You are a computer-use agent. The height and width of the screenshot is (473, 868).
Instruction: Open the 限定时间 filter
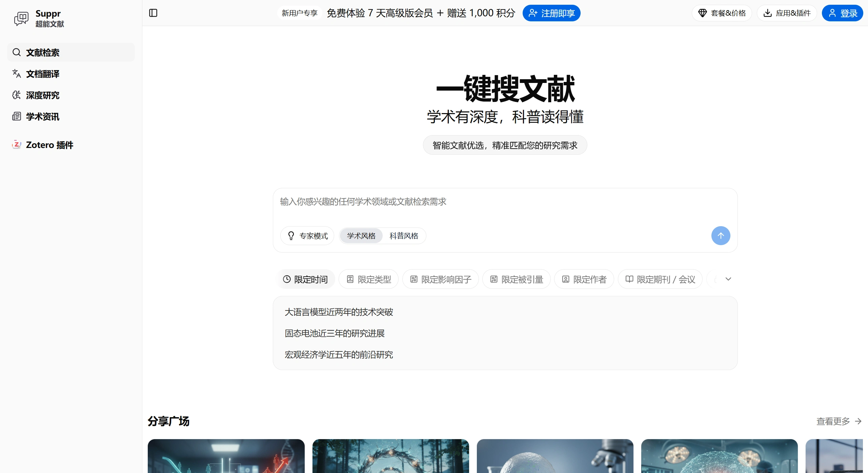[x=306, y=279]
